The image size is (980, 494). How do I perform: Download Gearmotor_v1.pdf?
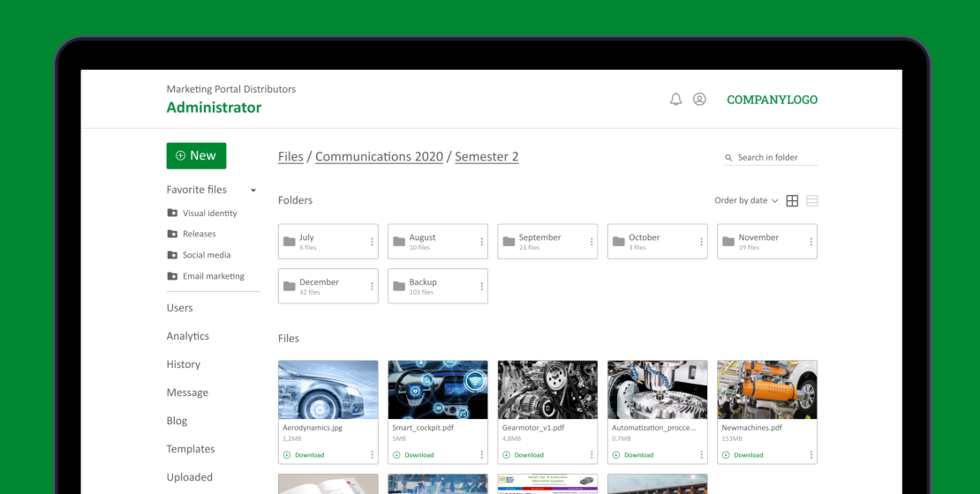pyautogui.click(x=524, y=454)
